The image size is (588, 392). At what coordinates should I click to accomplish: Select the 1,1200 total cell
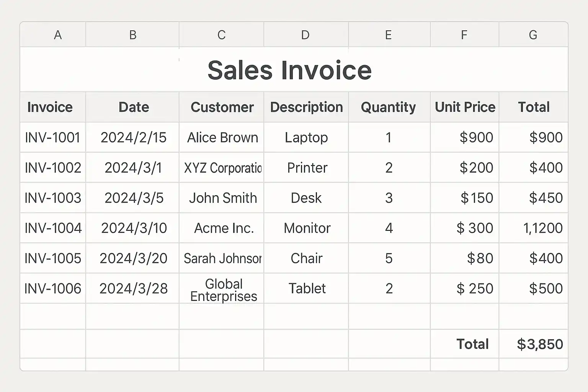[542, 228]
